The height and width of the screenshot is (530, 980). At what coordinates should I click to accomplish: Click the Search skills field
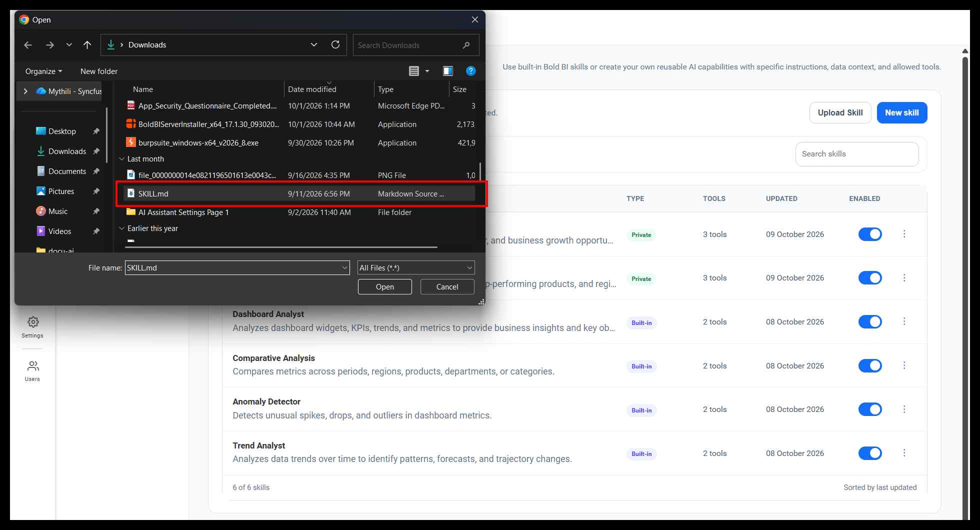(857, 154)
